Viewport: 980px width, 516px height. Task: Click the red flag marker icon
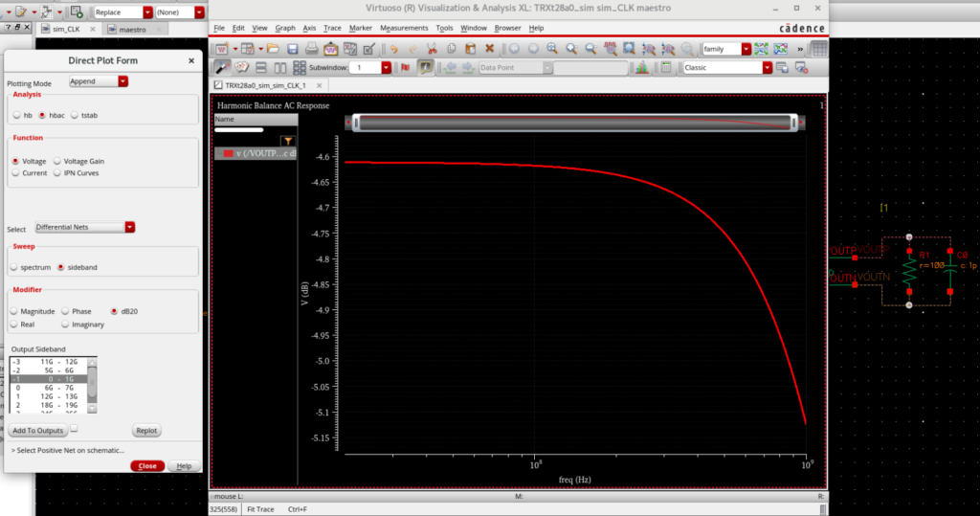pos(406,68)
